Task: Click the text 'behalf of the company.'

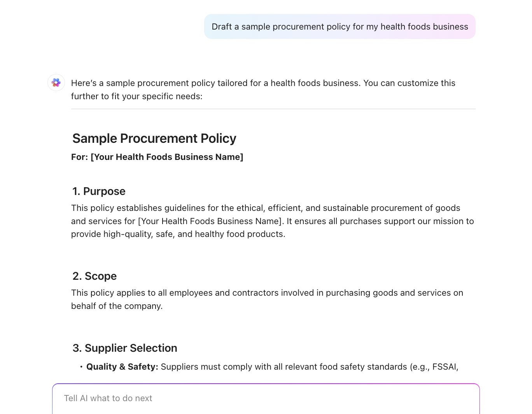Action: pyautogui.click(x=117, y=306)
